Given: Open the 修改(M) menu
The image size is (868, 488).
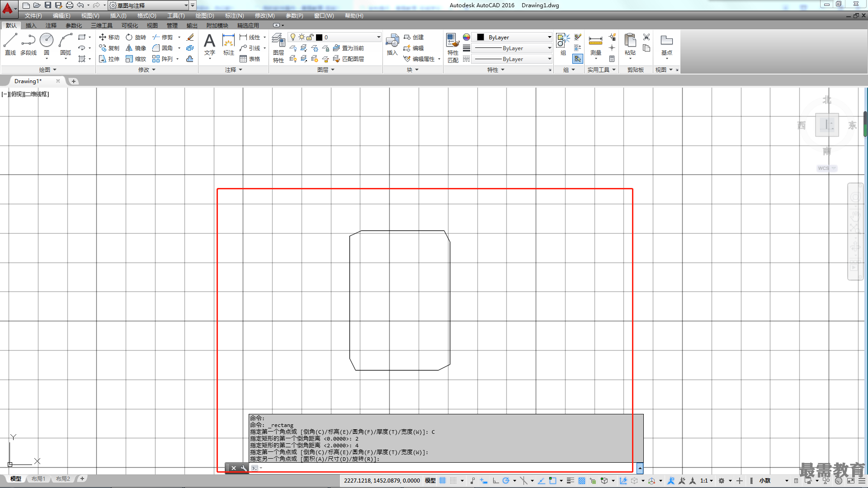Looking at the screenshot, I should tap(264, 16).
